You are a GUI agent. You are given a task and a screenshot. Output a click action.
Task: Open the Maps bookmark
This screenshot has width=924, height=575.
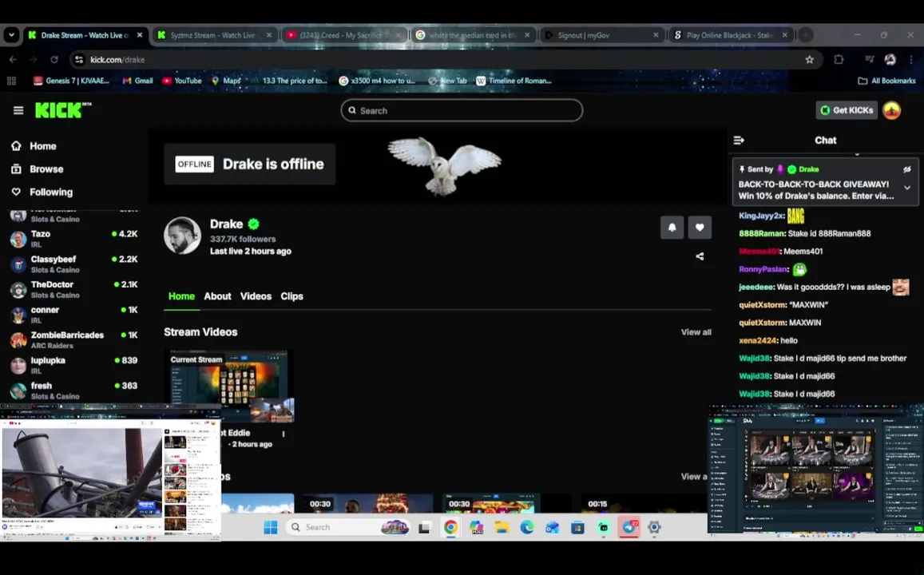226,81
